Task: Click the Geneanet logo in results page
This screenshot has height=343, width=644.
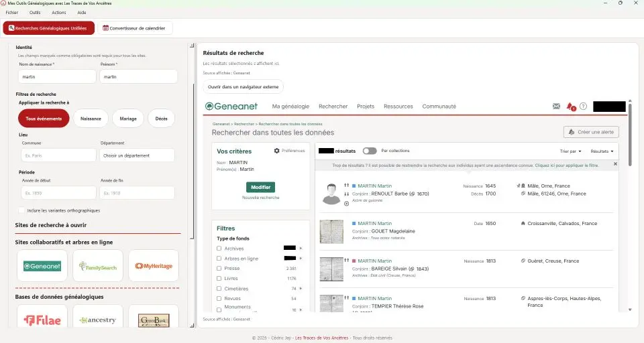Action: coord(231,107)
